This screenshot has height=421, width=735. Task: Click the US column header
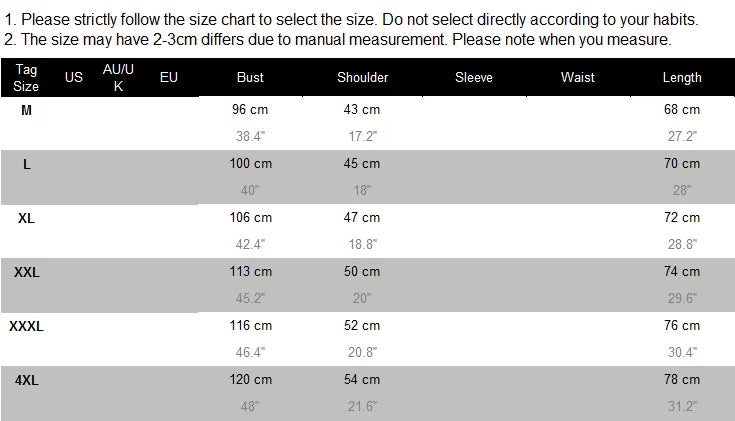pos(74,78)
